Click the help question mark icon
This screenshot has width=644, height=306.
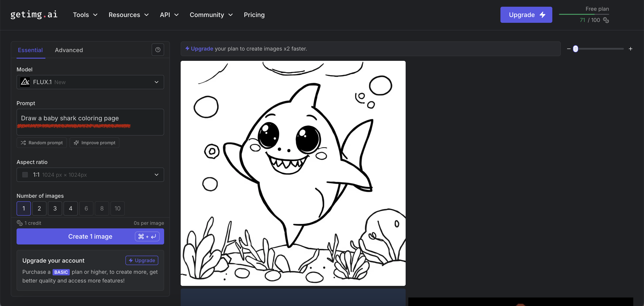click(x=158, y=50)
